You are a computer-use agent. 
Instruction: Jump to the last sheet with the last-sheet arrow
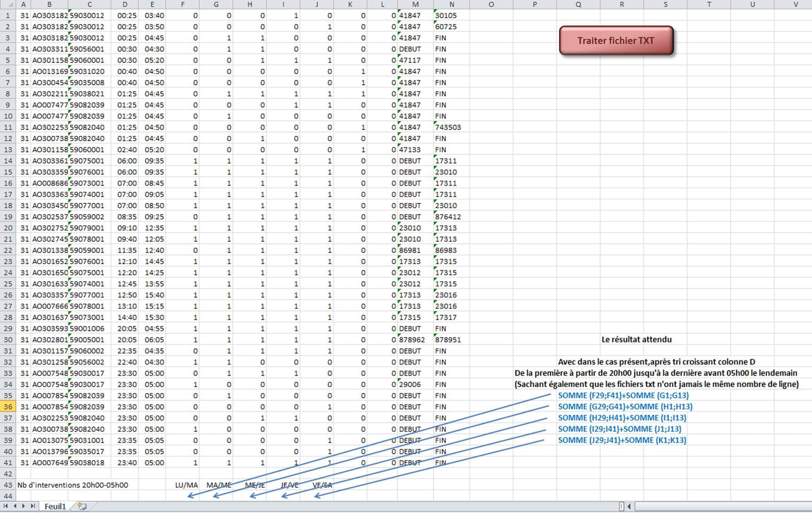(32, 506)
